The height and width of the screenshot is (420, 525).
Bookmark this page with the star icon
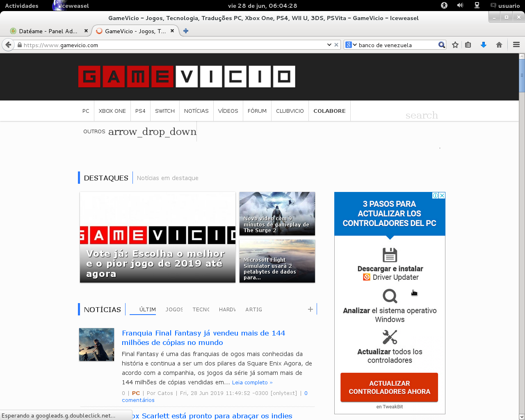pos(455,45)
